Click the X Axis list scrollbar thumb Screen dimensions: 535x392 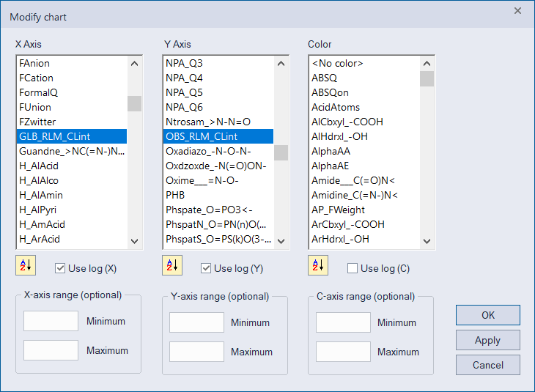click(x=134, y=104)
